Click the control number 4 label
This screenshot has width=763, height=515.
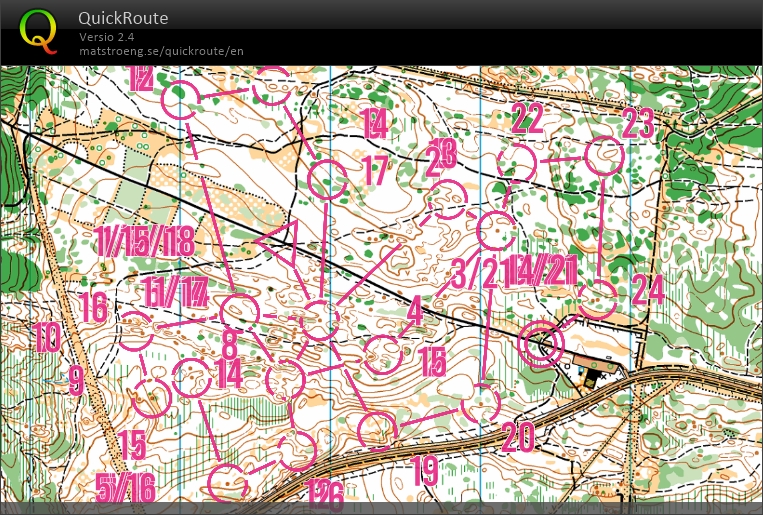414,311
